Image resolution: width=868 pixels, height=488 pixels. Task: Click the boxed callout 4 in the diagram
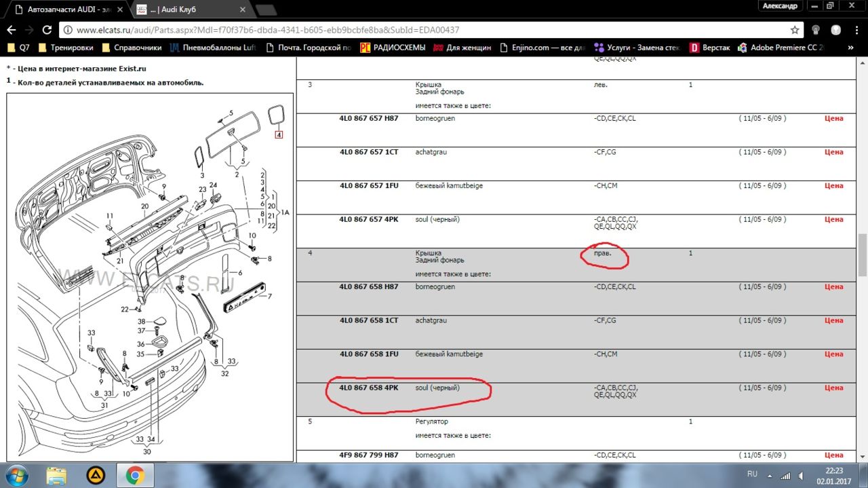coord(279,134)
